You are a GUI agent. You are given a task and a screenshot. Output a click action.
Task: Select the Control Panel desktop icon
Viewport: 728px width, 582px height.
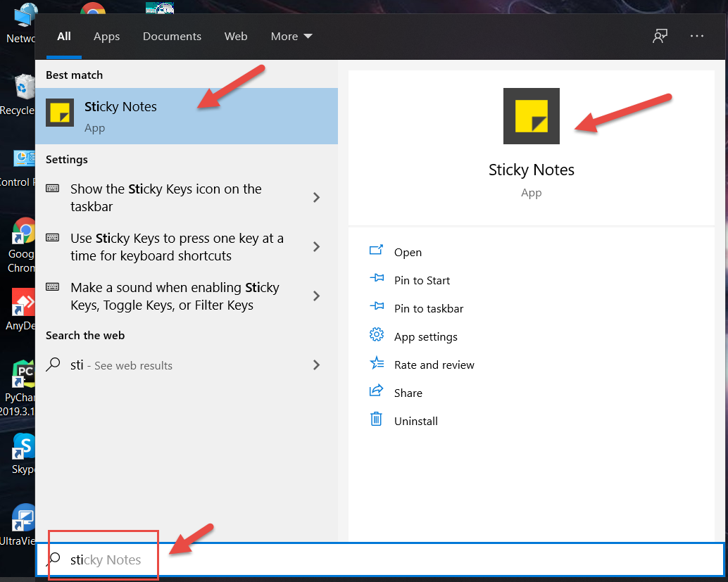[18, 168]
